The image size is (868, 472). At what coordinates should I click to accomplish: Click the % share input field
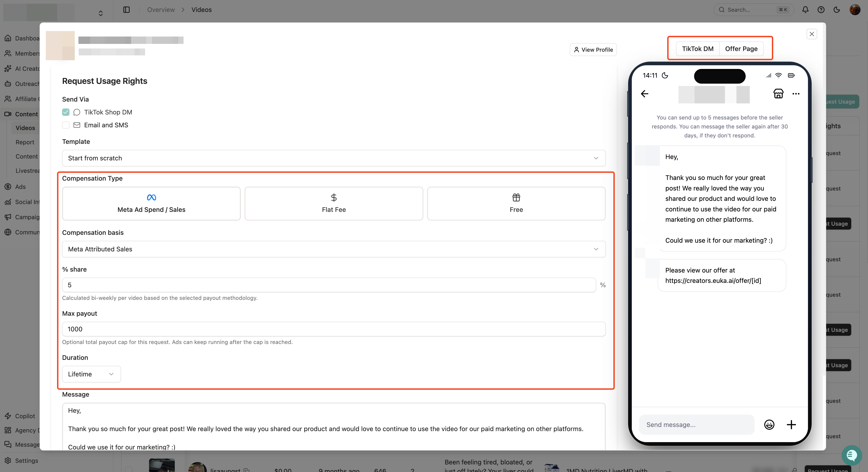coord(329,285)
